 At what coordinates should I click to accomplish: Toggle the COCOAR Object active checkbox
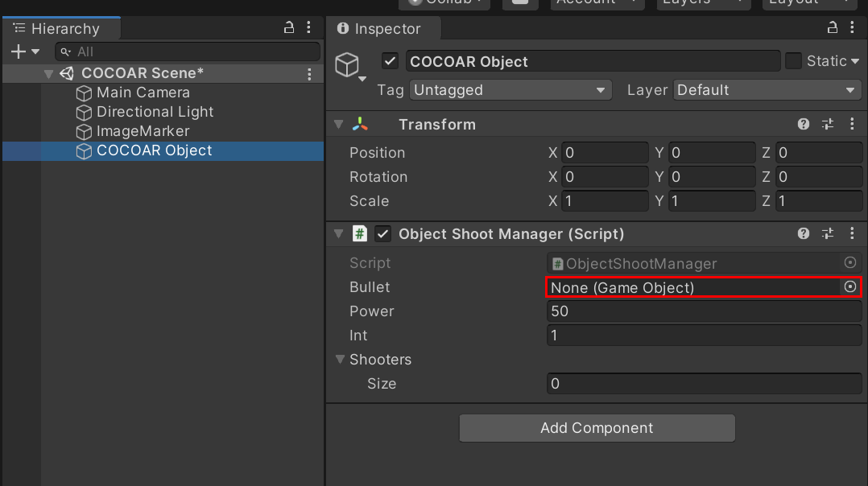pyautogui.click(x=390, y=61)
